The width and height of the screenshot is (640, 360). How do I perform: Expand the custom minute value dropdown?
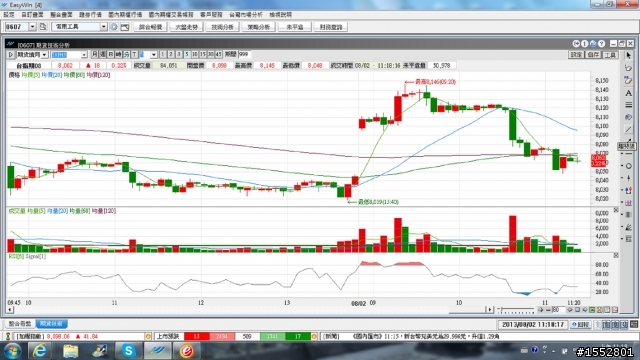pyautogui.click(x=153, y=55)
